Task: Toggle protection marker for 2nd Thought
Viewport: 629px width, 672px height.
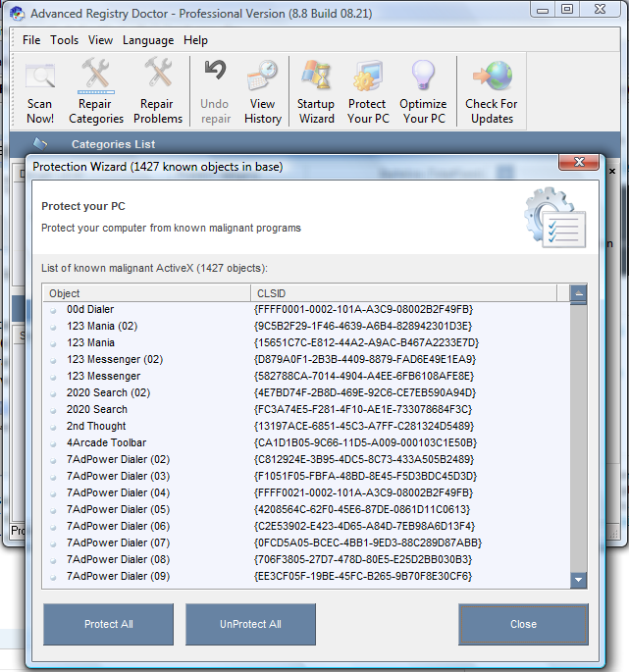Action: [54, 427]
